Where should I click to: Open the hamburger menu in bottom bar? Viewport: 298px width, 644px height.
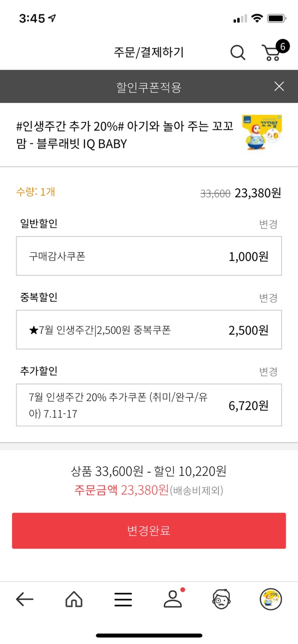[123, 599]
